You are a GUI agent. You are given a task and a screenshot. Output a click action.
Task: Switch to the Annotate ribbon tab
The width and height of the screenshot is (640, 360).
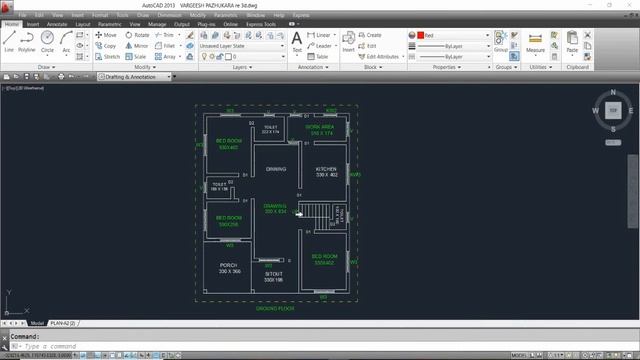click(57, 24)
